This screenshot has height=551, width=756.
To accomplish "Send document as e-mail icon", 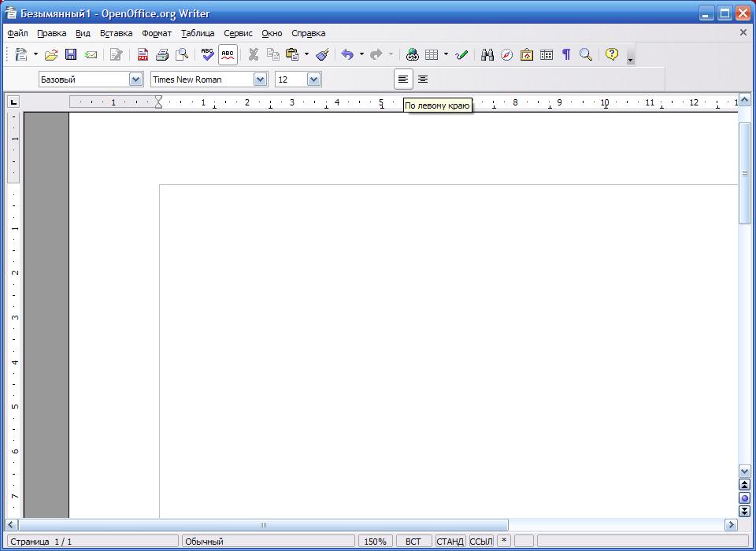I will [91, 54].
